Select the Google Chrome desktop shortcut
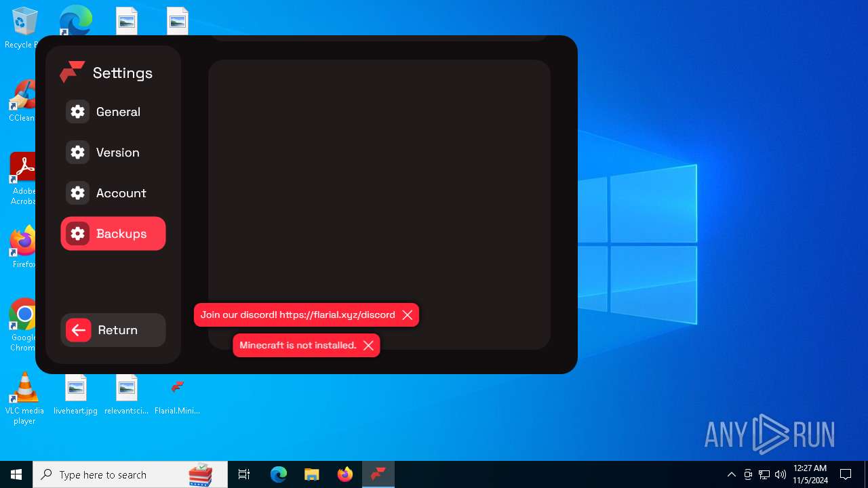 click(23, 325)
